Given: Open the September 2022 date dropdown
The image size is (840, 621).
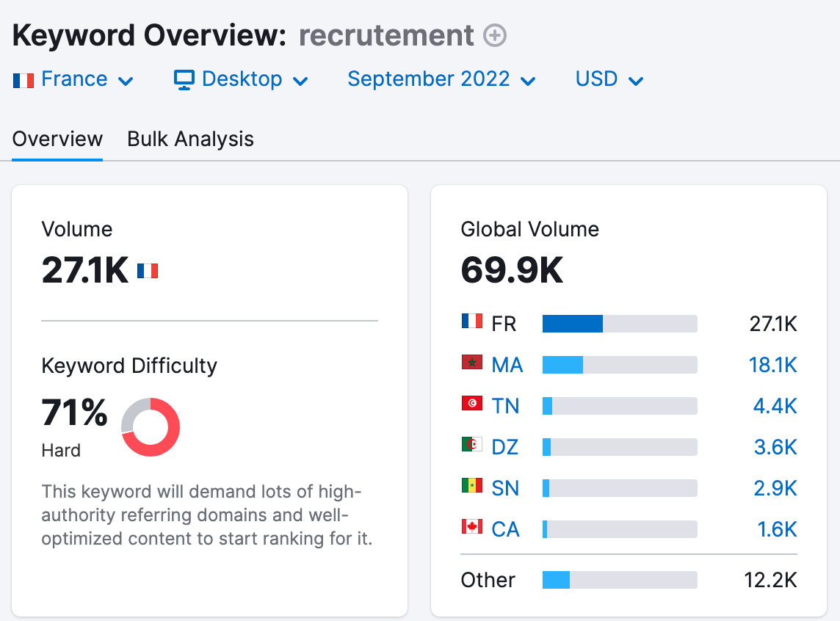Looking at the screenshot, I should click(429, 79).
